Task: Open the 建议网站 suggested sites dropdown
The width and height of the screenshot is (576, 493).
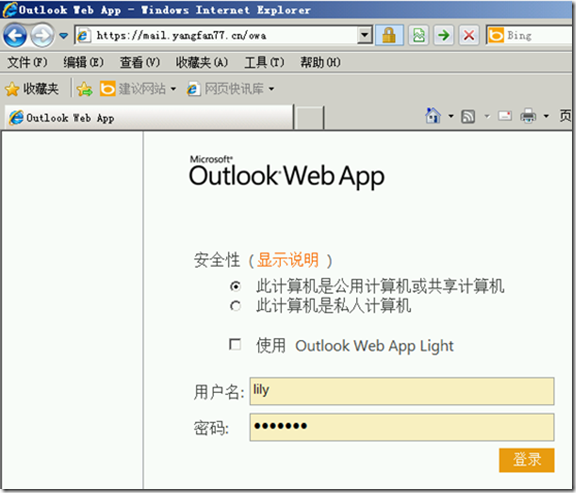Action: (x=138, y=89)
